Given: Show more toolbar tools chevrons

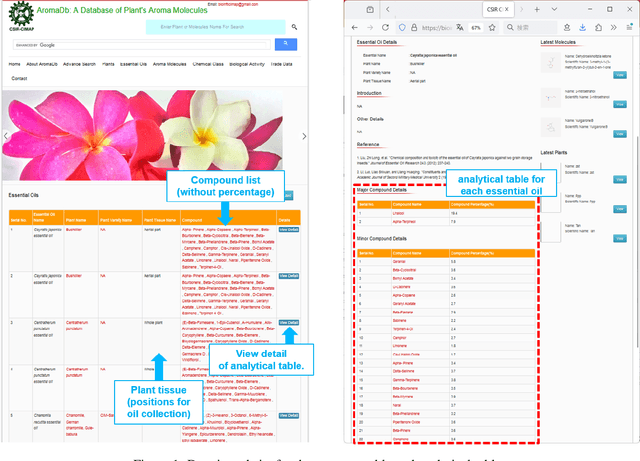Looking at the screenshot, I should (x=613, y=27).
